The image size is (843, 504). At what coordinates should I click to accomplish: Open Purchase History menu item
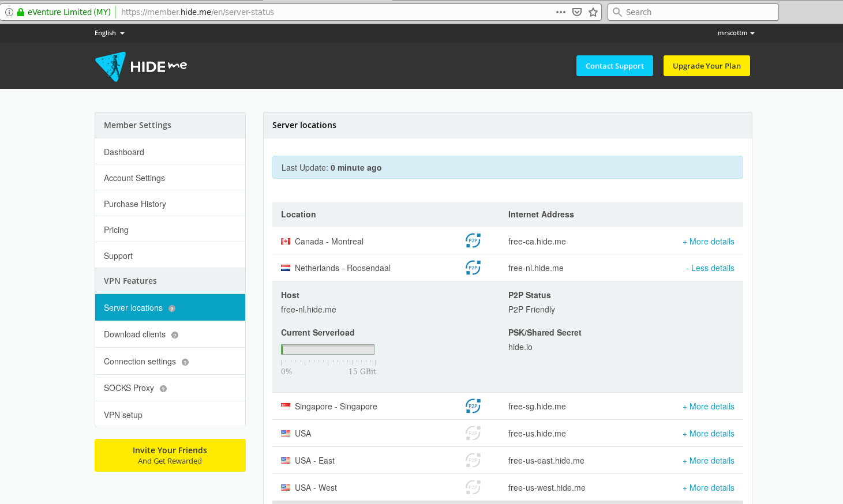point(170,204)
